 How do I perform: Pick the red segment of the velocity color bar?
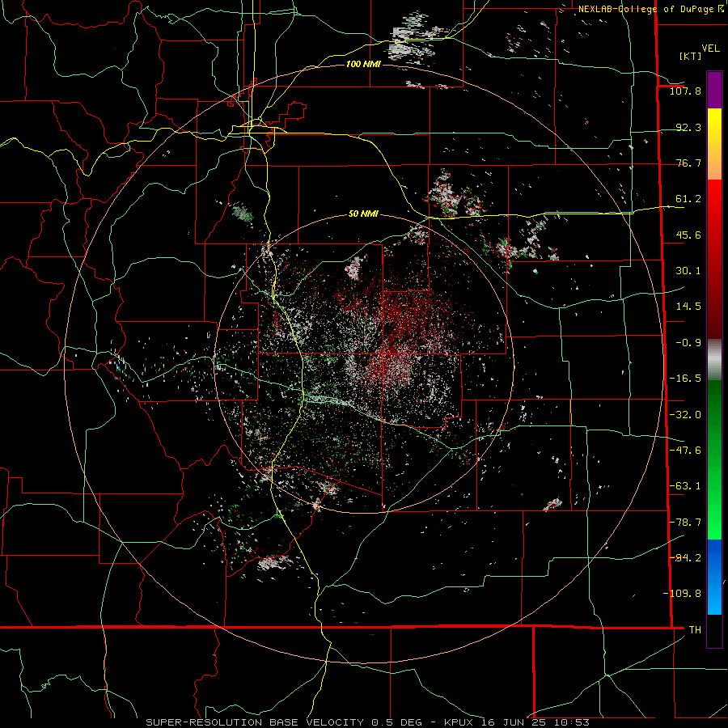(x=714, y=259)
